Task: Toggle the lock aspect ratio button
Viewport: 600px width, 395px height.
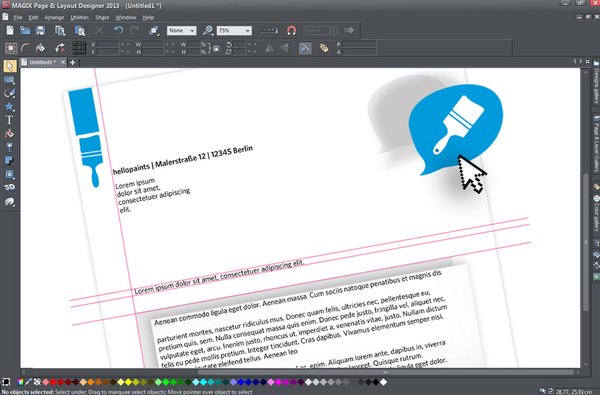Action: (x=216, y=48)
